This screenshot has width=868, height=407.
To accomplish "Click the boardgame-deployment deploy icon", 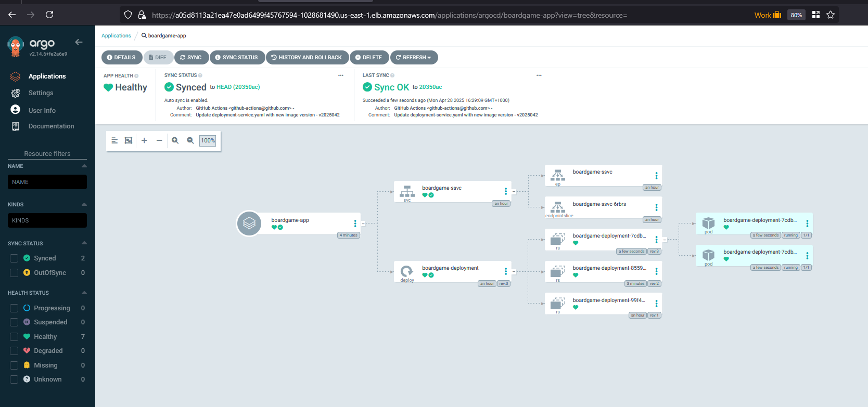I will (407, 271).
